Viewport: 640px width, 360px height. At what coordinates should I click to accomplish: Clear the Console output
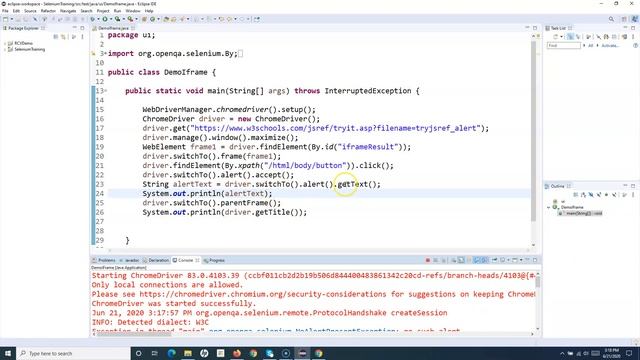[453, 260]
